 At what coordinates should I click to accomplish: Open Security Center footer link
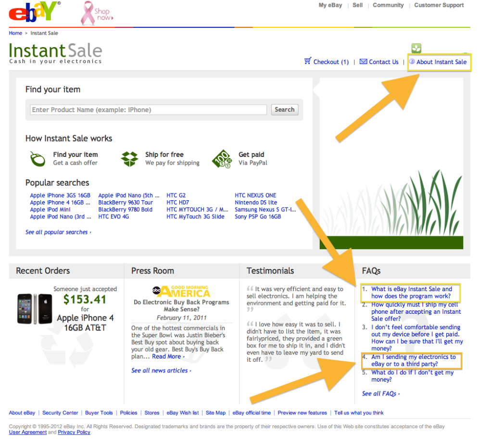point(60,413)
